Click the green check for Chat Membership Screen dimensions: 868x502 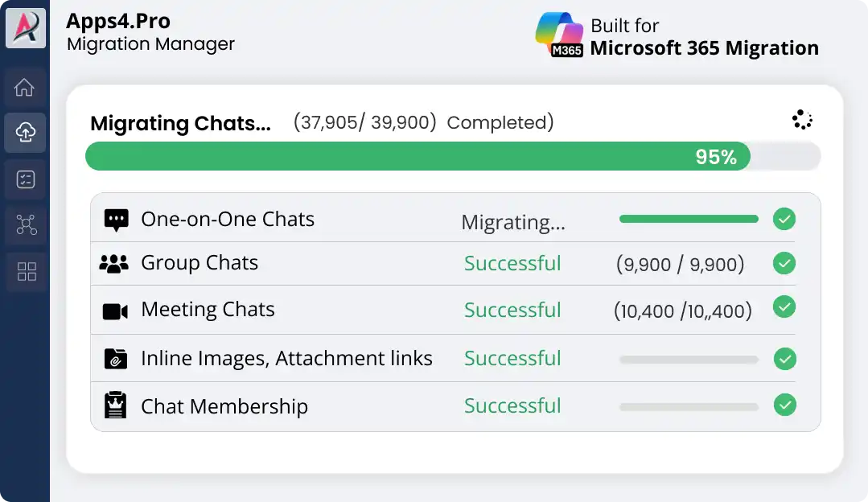point(785,405)
